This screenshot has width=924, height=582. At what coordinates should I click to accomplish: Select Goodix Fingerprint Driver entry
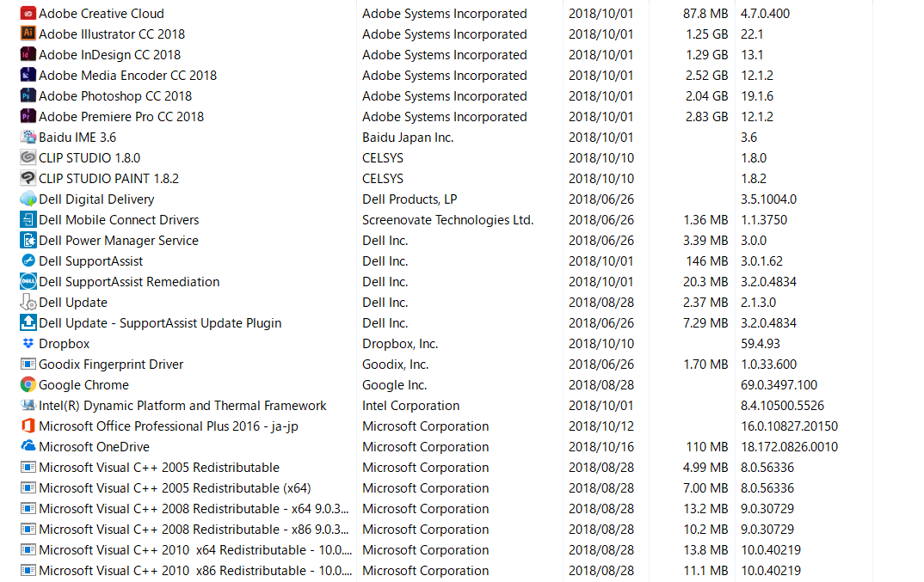coord(111,365)
